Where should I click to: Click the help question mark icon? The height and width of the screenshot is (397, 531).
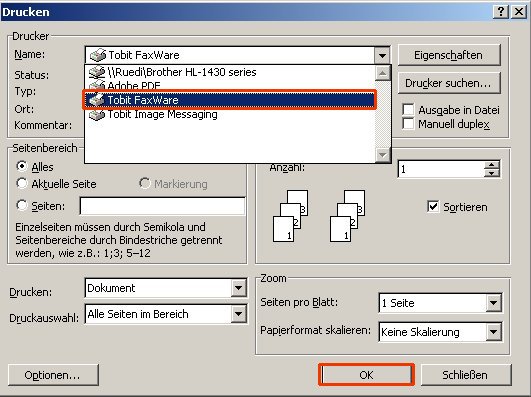(501, 12)
